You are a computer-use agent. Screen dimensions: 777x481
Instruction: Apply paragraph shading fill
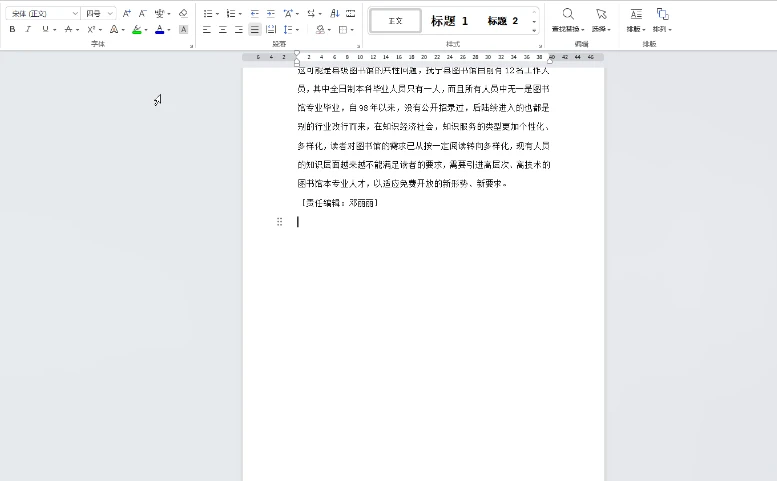point(320,30)
